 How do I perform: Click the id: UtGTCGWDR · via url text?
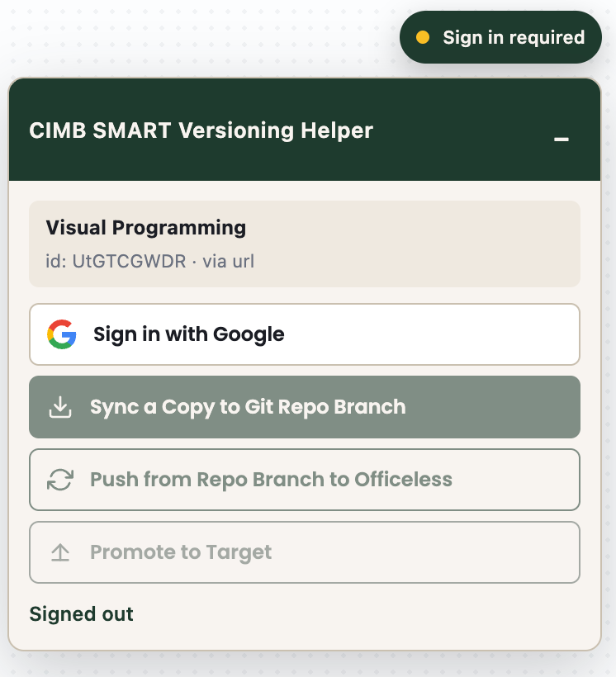pos(150,261)
